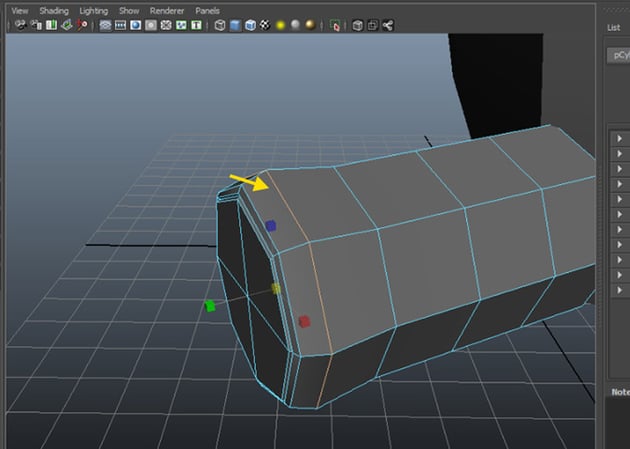Toggle the X-Ray cube icon
This screenshot has height=449, width=630.
pos(358,25)
